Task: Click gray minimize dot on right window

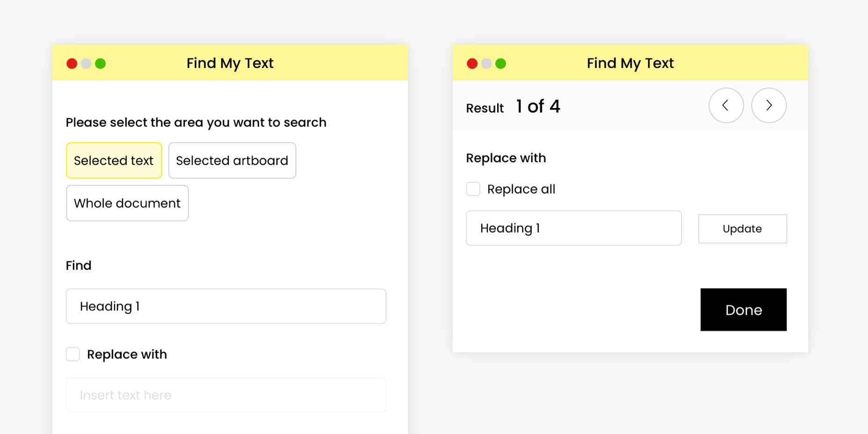Action: [486, 64]
